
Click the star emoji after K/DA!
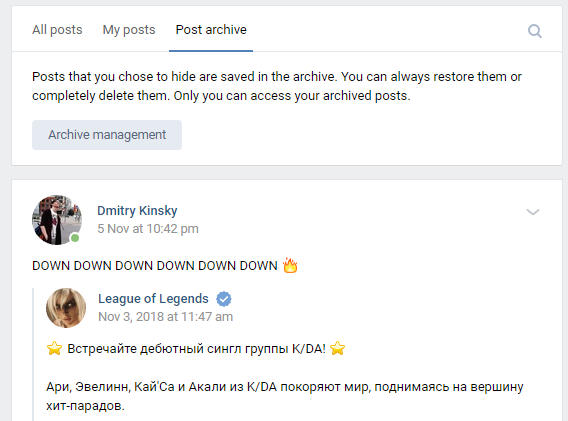tap(338, 349)
